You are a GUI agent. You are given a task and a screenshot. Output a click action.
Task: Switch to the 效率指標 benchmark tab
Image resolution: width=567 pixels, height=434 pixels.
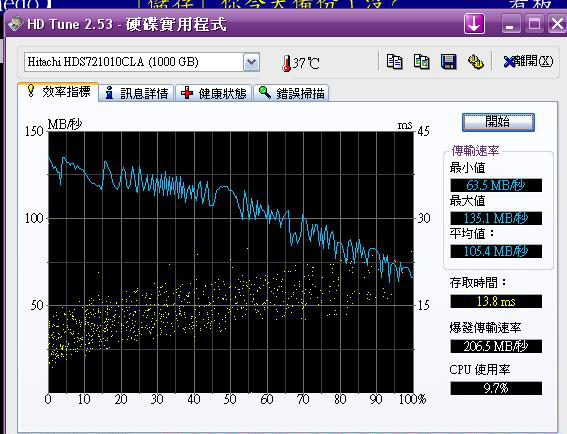[x=58, y=92]
